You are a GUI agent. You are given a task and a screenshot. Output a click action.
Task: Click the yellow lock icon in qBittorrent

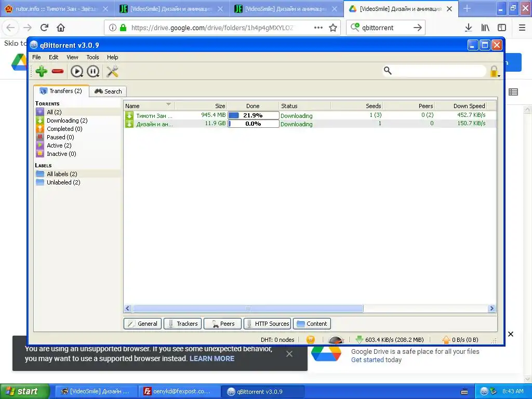click(495, 71)
